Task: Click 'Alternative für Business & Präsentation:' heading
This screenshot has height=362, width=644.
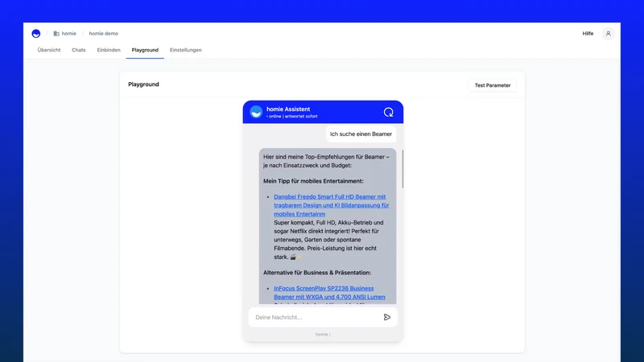Action: 317,273
